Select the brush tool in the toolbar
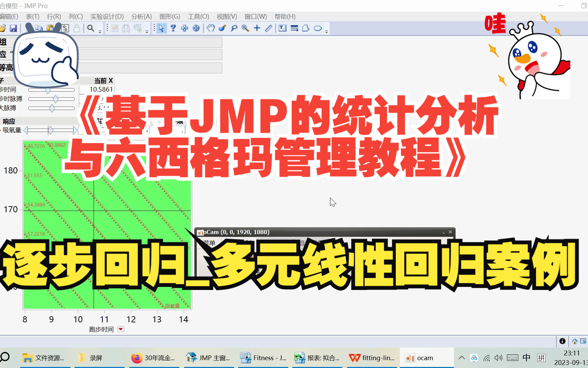This screenshot has width=588, height=368. pos(222,28)
